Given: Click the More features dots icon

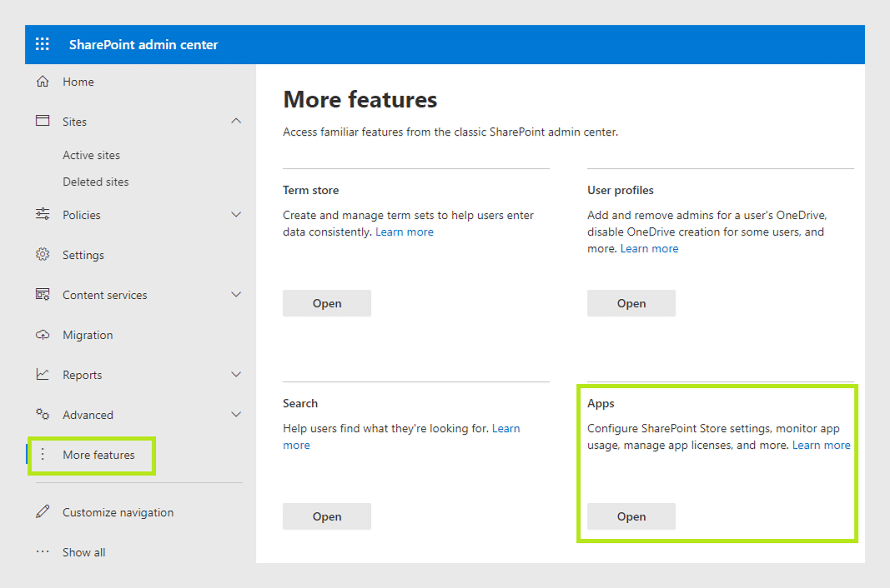Looking at the screenshot, I should pos(43,454).
